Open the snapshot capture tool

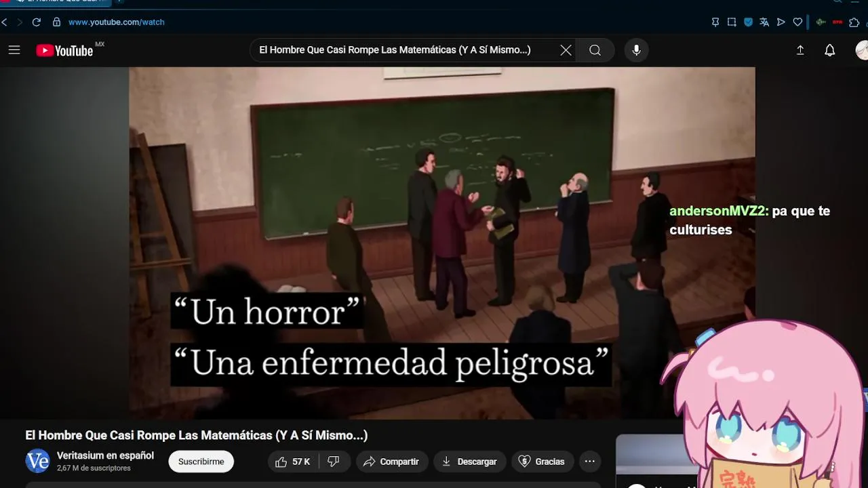tap(732, 22)
